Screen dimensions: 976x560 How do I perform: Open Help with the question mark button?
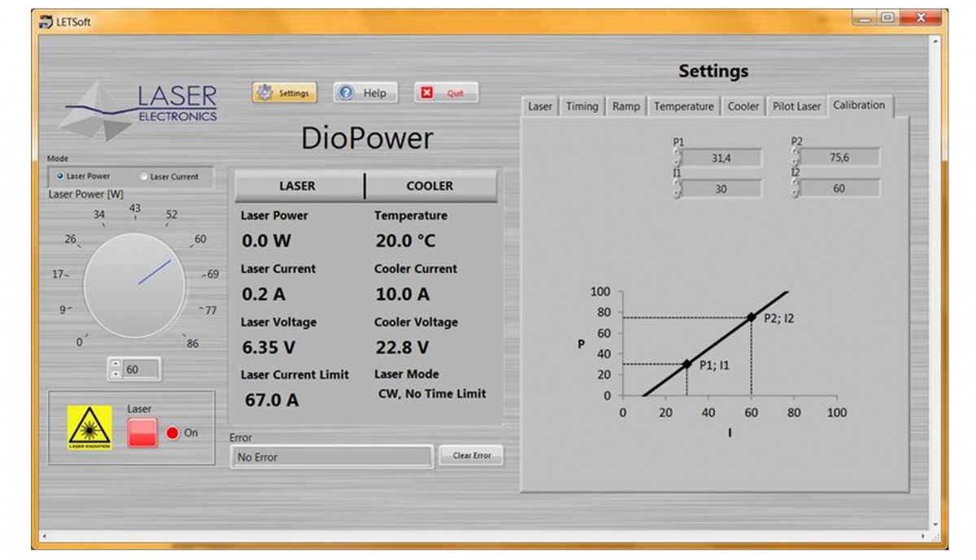click(x=365, y=93)
